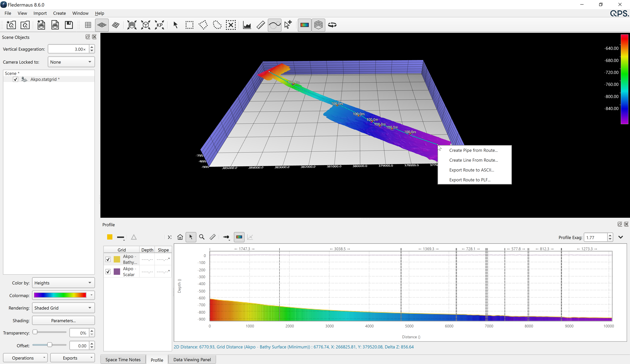
Task: Select the magnifier zoom tool in Profile
Action: (202, 237)
